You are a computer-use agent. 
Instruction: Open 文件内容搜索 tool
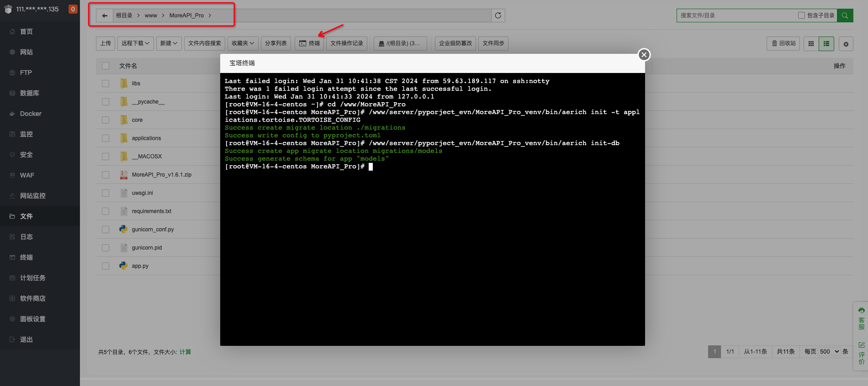205,43
